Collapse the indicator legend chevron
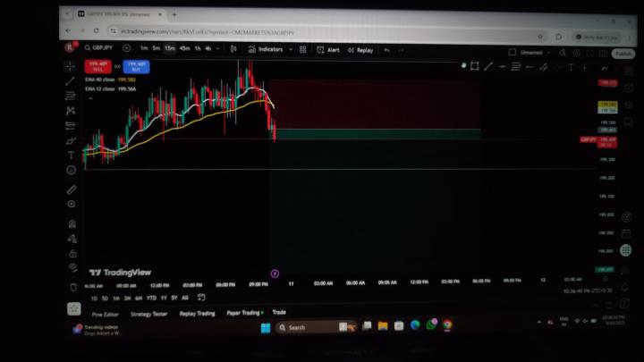This screenshot has width=644, height=362. 90,98
